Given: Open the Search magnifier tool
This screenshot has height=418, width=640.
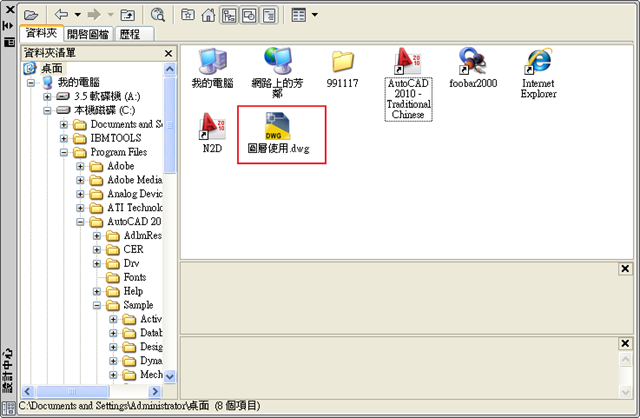Looking at the screenshot, I should [x=158, y=15].
